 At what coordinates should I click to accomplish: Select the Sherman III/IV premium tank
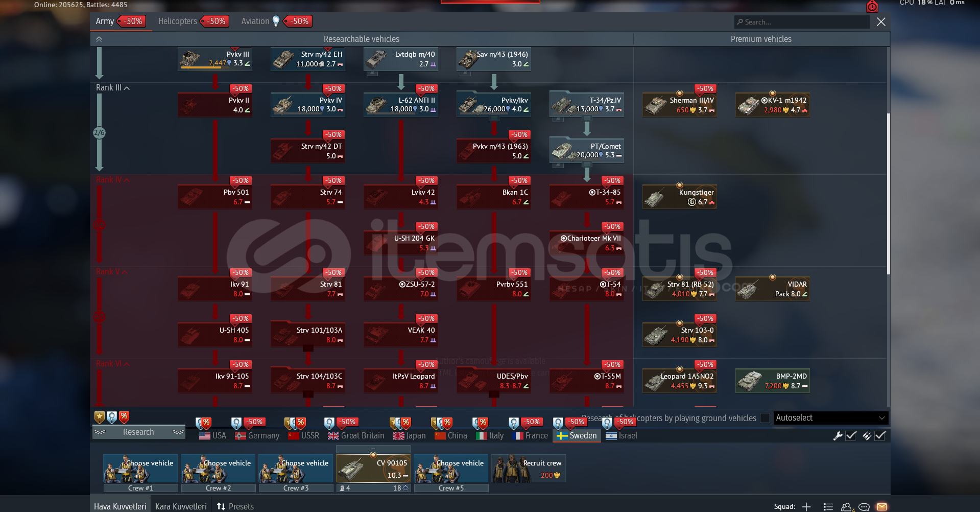tap(680, 105)
